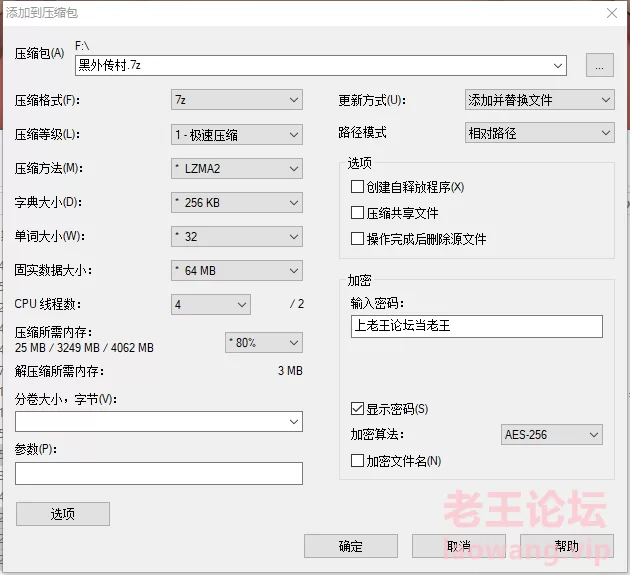Screen dimensions: 630x575
Task: Open the 压缩等级 dropdown showing 1 - 极速压缩
Action: pyautogui.click(x=237, y=135)
